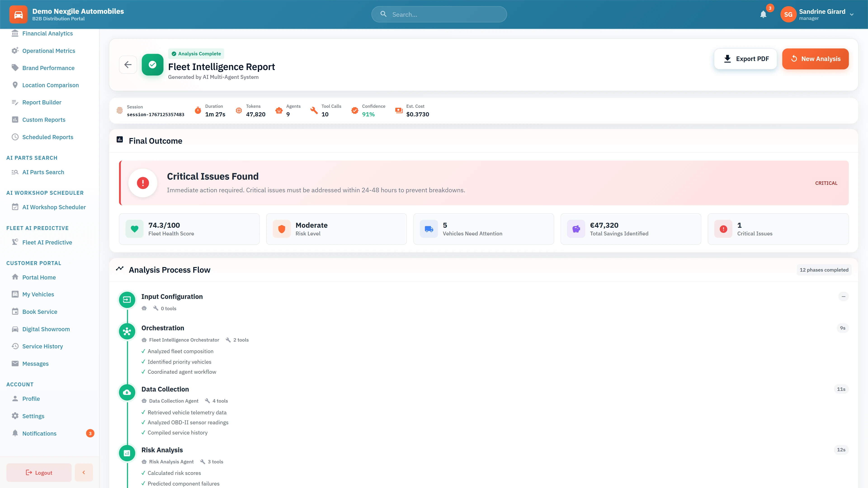Viewport: 868px width, 488px height.
Task: Click the notification bell icon
Action: (763, 14)
